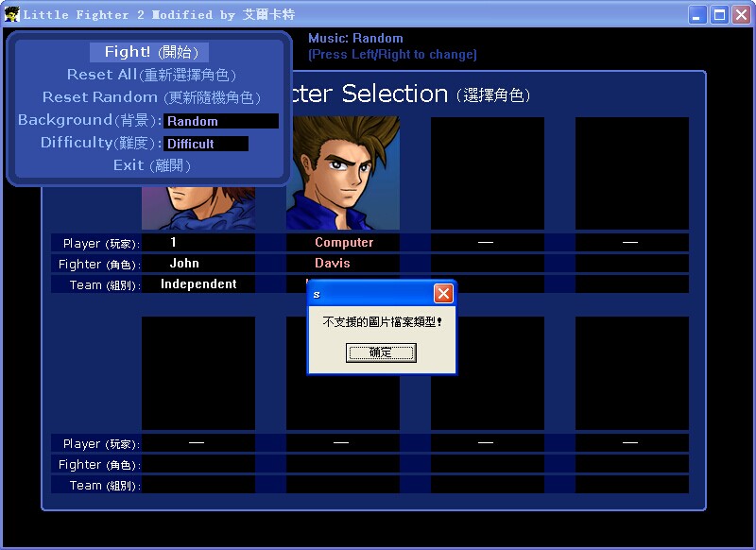The height and width of the screenshot is (550, 756).
Task: Select Reset All (重新選擇角色)
Action: click(x=151, y=75)
